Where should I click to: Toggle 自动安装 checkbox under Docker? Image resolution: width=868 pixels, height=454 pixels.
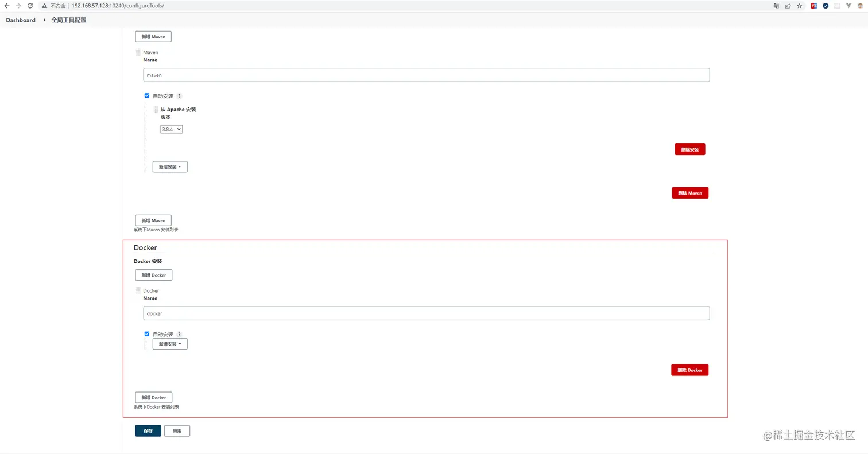[147, 334]
